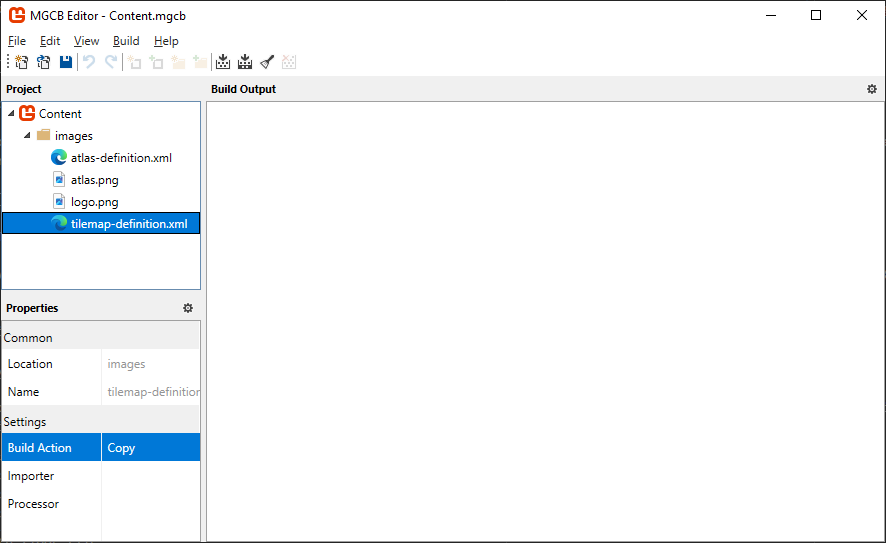Minimize the MGCB Editor window

(771, 15)
